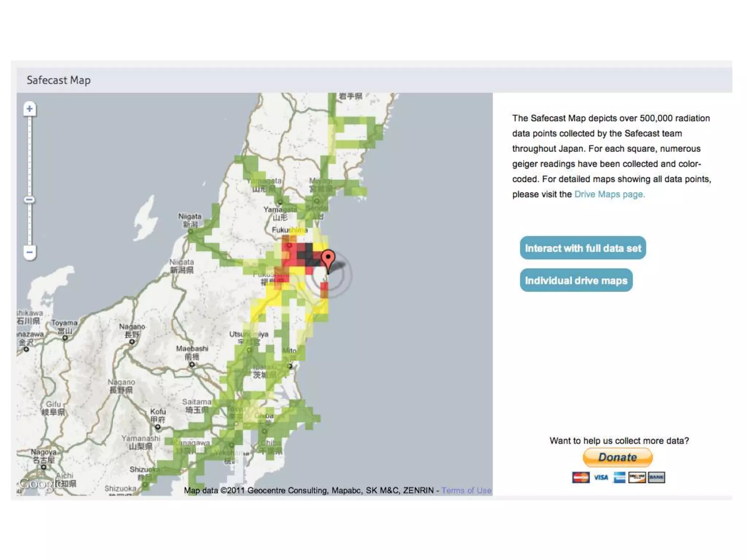Click the Visa payment icon
The image size is (747, 560).
point(600,477)
